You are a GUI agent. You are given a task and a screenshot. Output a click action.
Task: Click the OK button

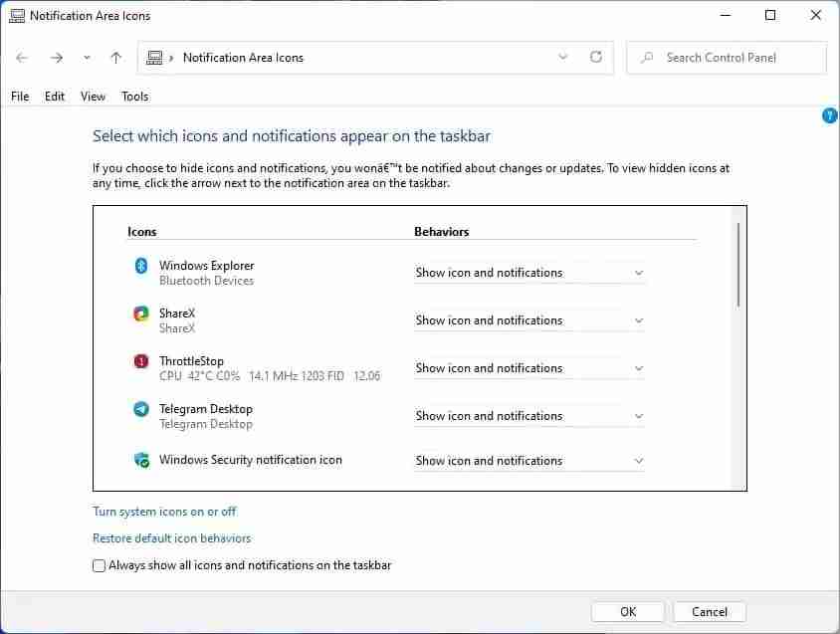627,611
